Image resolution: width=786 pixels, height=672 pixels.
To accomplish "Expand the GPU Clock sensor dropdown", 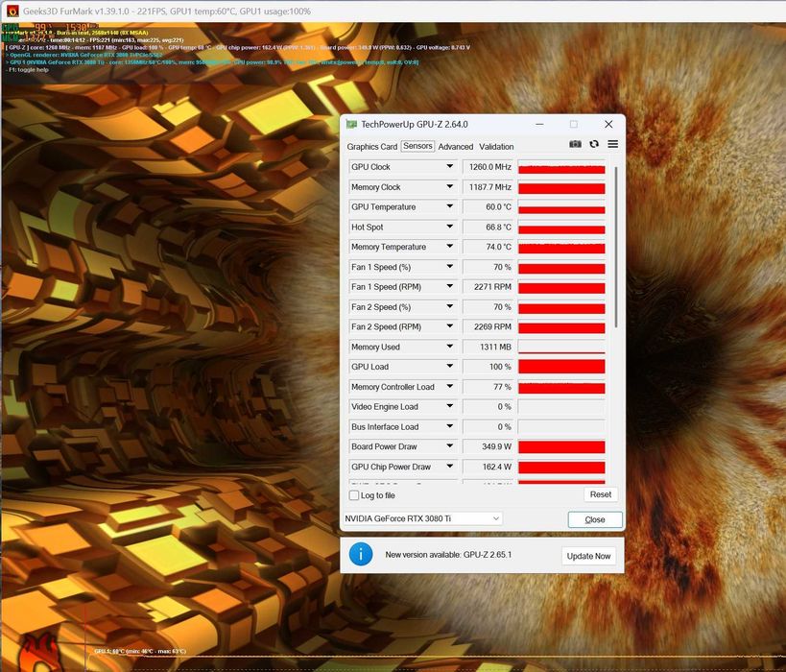I will pos(450,166).
